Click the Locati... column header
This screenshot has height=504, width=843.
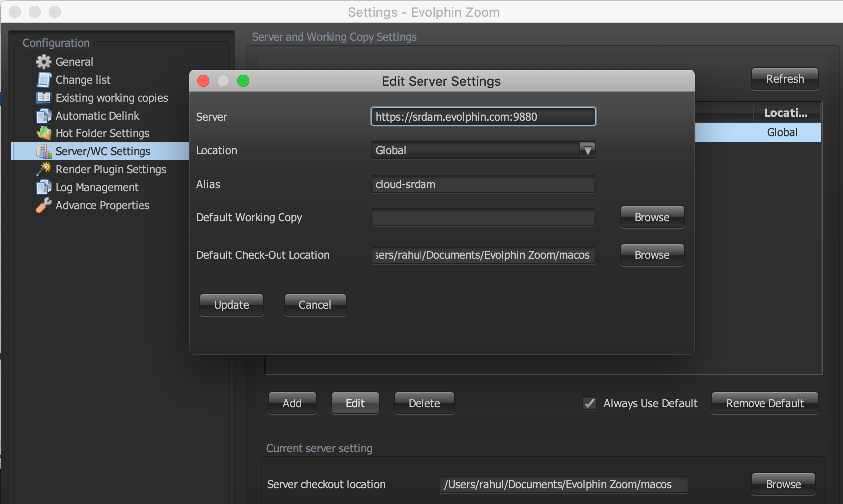[x=786, y=113]
